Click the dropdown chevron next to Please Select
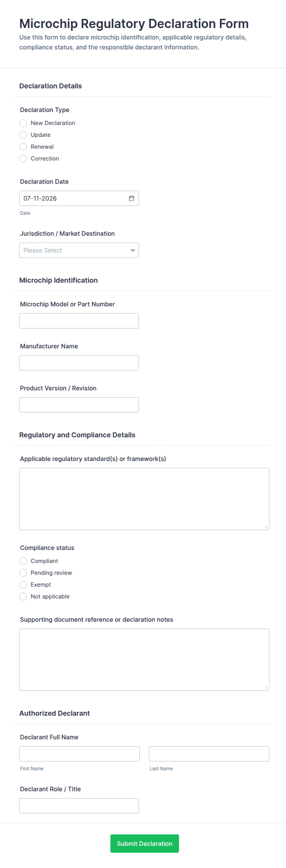The width and height of the screenshot is (286, 868). (133, 250)
